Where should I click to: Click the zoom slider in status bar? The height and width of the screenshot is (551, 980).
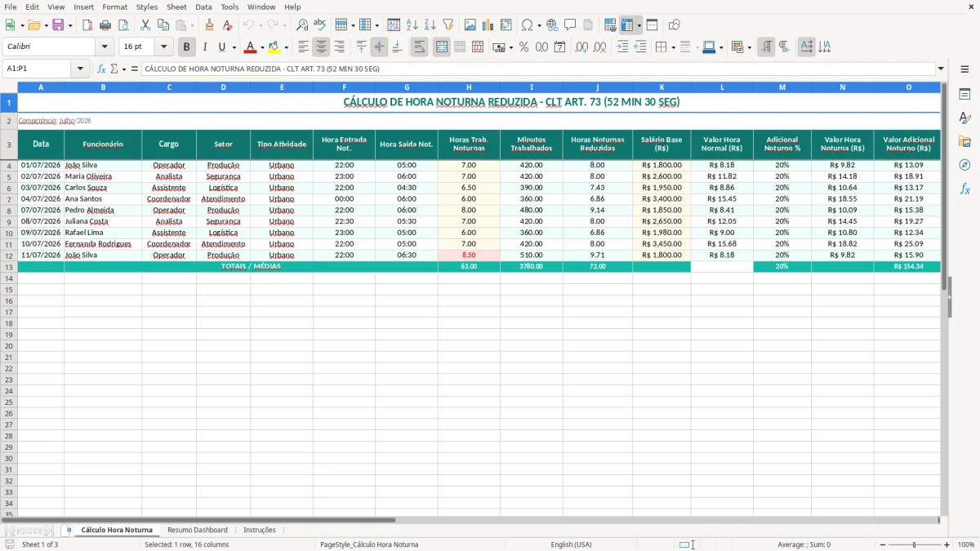[915, 544]
